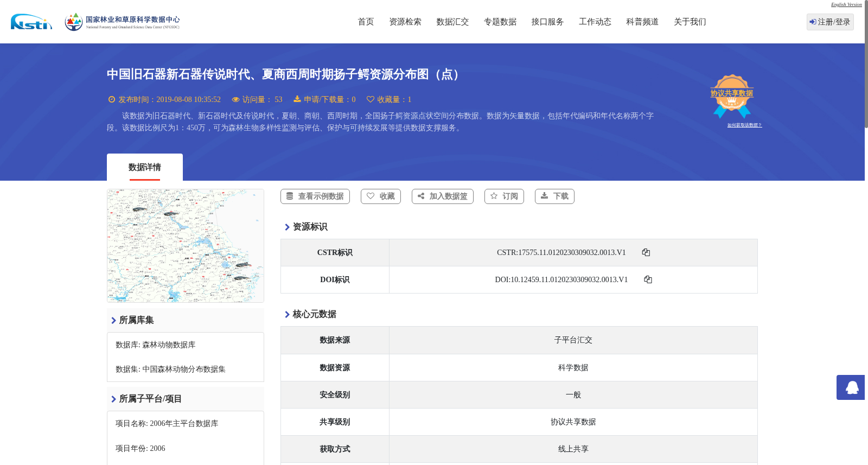
Task: Open the 工作动态 menu item
Action: pyautogui.click(x=595, y=22)
